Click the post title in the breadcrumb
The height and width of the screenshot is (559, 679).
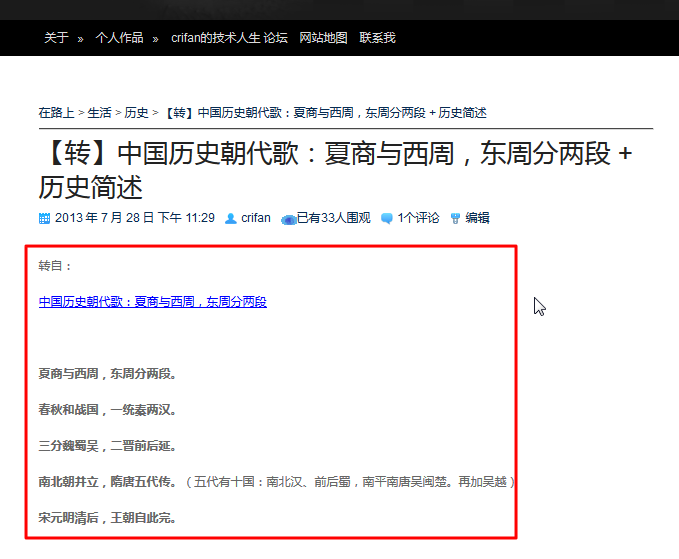tap(325, 113)
